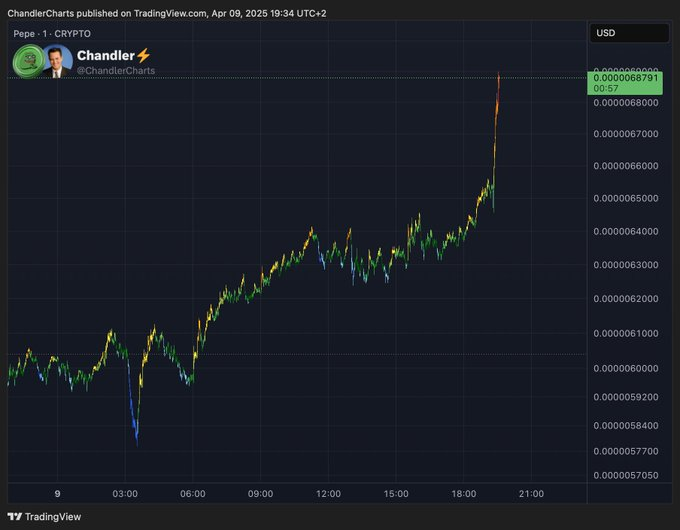Click the day 9 date axis label

point(57,494)
